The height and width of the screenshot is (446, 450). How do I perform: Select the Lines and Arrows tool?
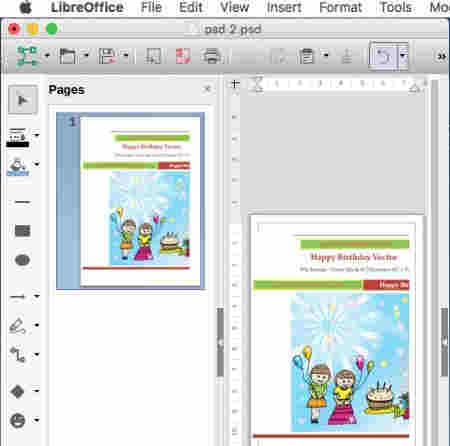[18, 296]
